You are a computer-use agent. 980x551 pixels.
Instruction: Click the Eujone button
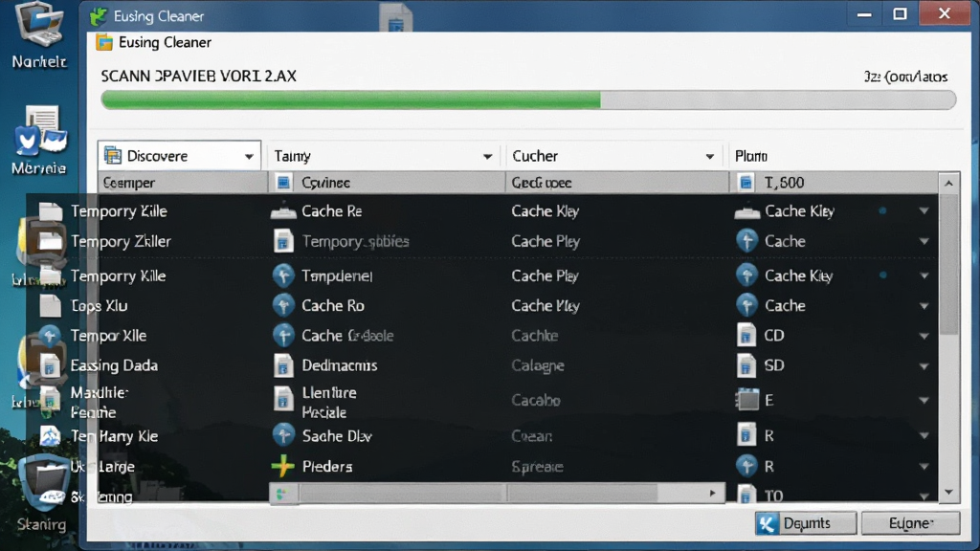pos(911,523)
